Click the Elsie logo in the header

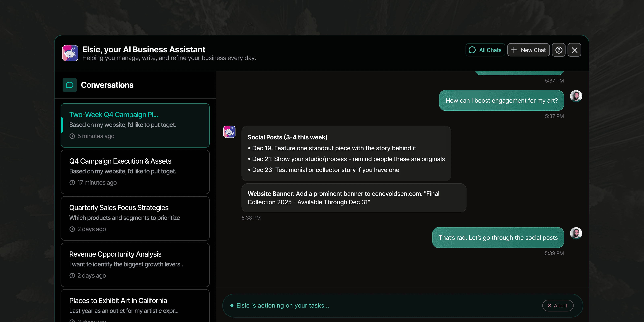70,53
